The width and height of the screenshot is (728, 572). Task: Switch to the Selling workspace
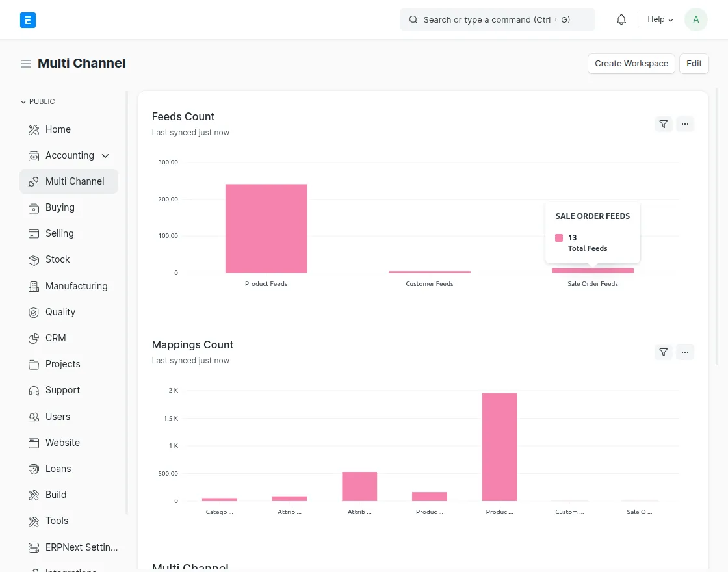[x=59, y=233]
